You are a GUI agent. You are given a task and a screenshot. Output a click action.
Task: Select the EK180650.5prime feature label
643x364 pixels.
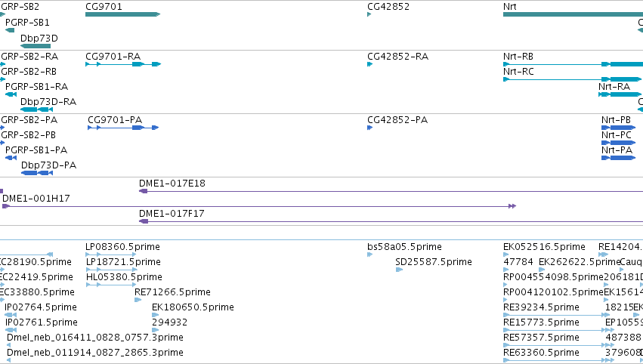(193, 307)
